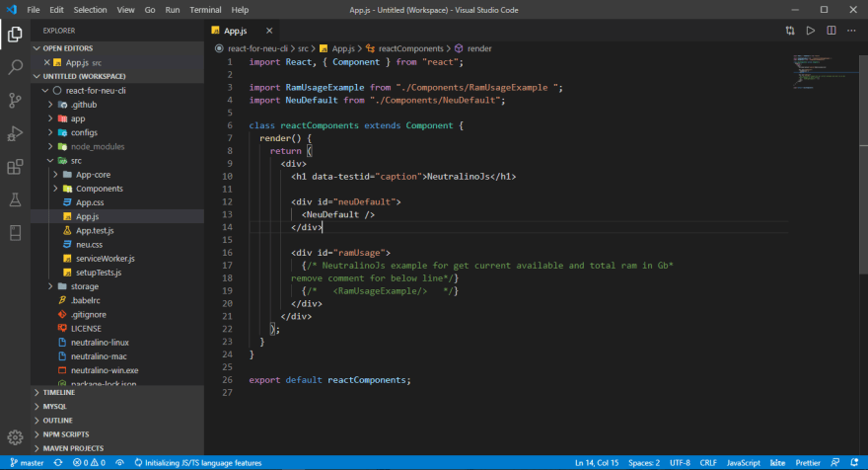Open the Source Control view icon

15,101
